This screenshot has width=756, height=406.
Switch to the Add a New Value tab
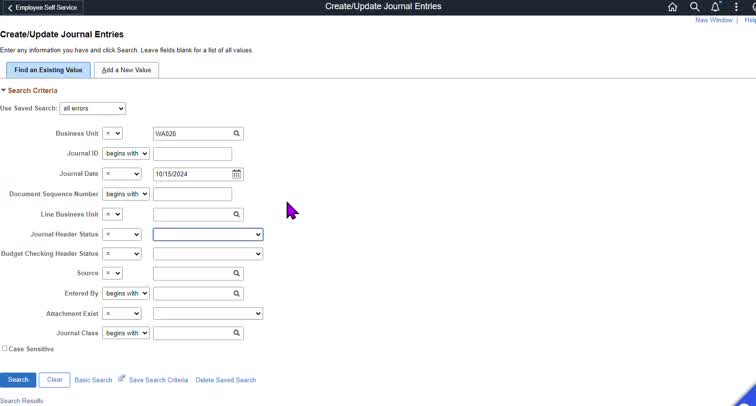(x=126, y=70)
